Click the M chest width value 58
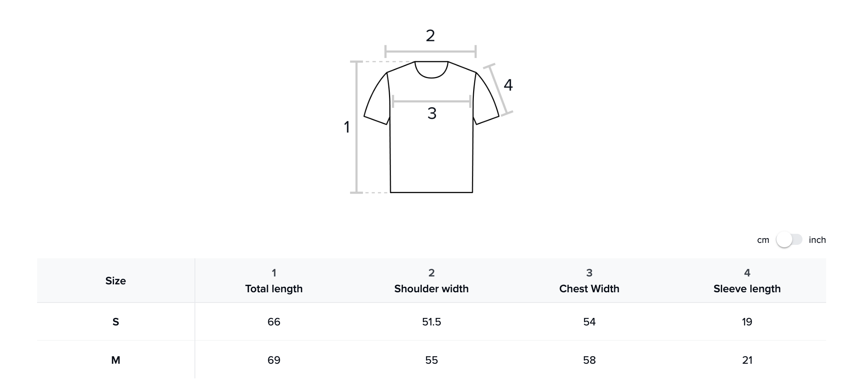 point(589,360)
